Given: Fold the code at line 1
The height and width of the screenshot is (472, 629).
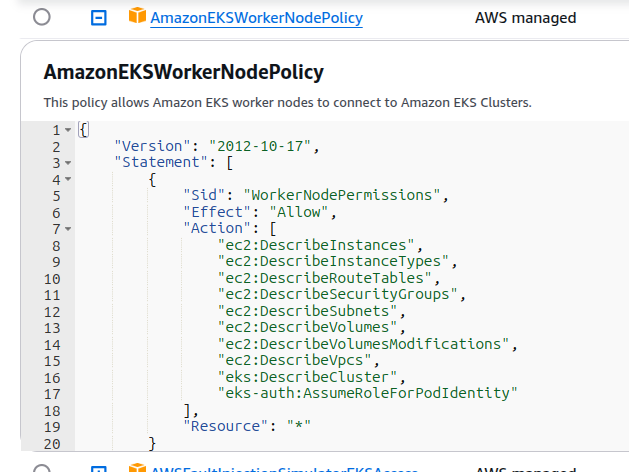Looking at the screenshot, I should pos(68,130).
